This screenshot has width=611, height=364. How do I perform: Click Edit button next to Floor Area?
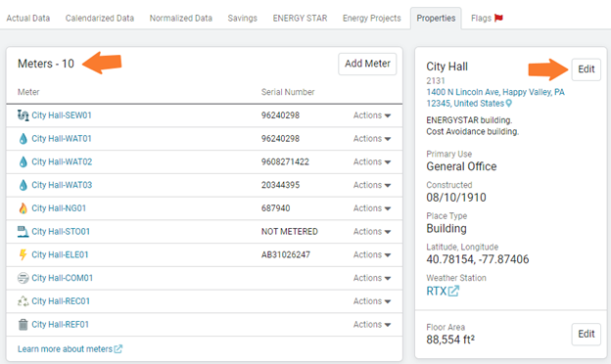click(587, 334)
